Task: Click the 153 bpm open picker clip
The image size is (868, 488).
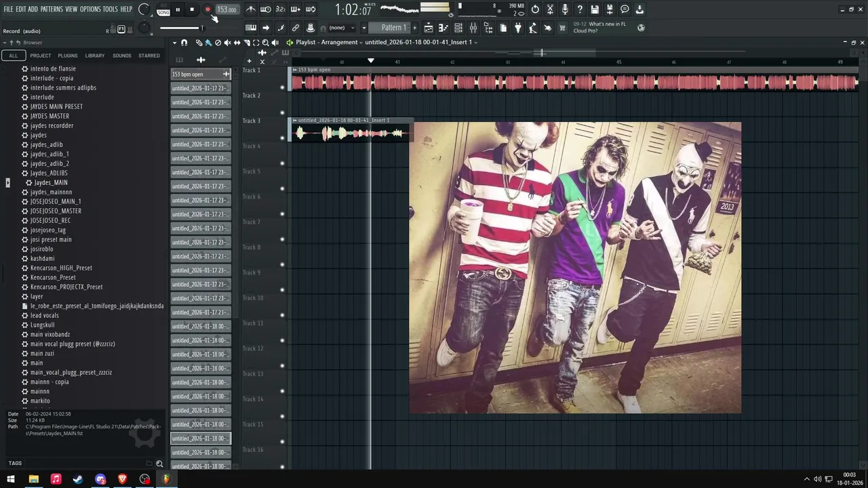Action: click(201, 74)
